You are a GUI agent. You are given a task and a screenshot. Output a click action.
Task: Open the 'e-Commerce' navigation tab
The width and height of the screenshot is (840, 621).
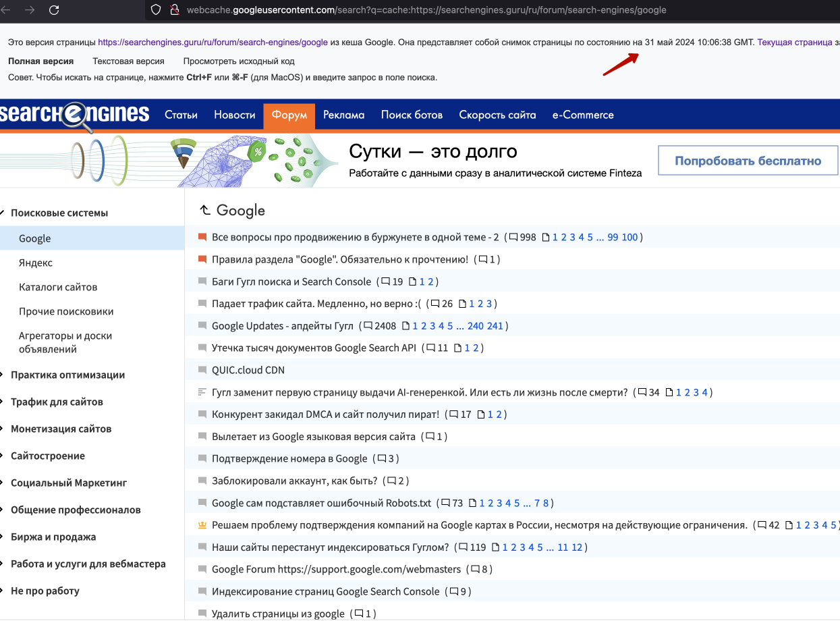(583, 115)
